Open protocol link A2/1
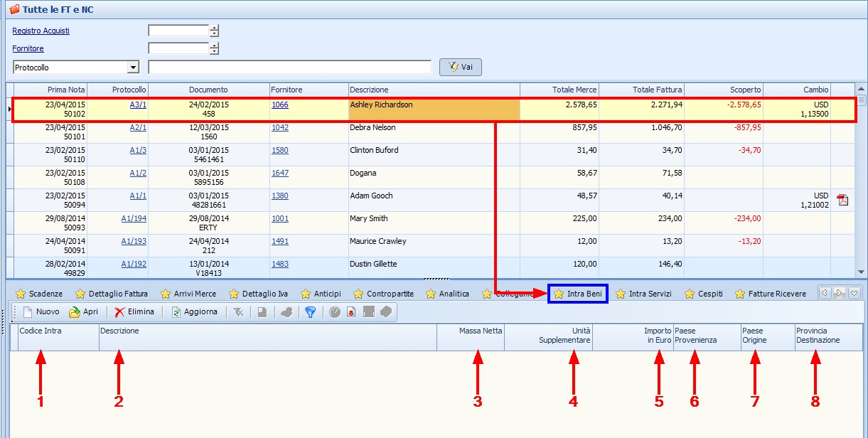This screenshot has height=438, width=868. (138, 127)
